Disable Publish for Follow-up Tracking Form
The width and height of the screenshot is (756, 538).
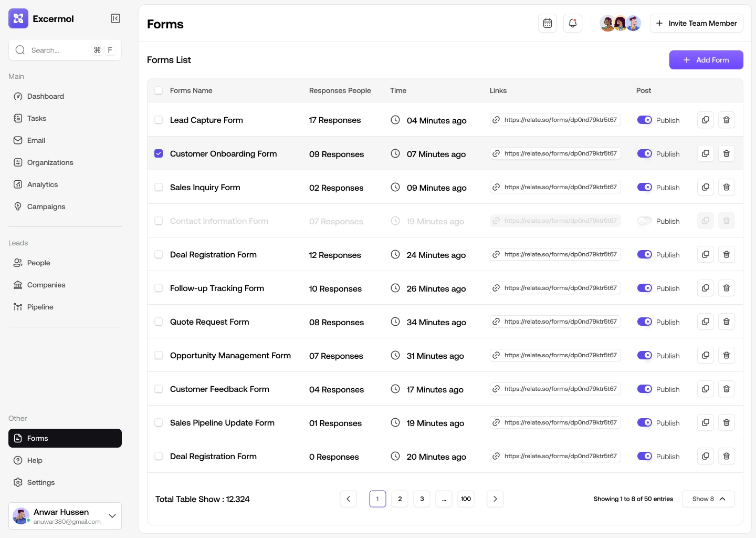tap(645, 288)
